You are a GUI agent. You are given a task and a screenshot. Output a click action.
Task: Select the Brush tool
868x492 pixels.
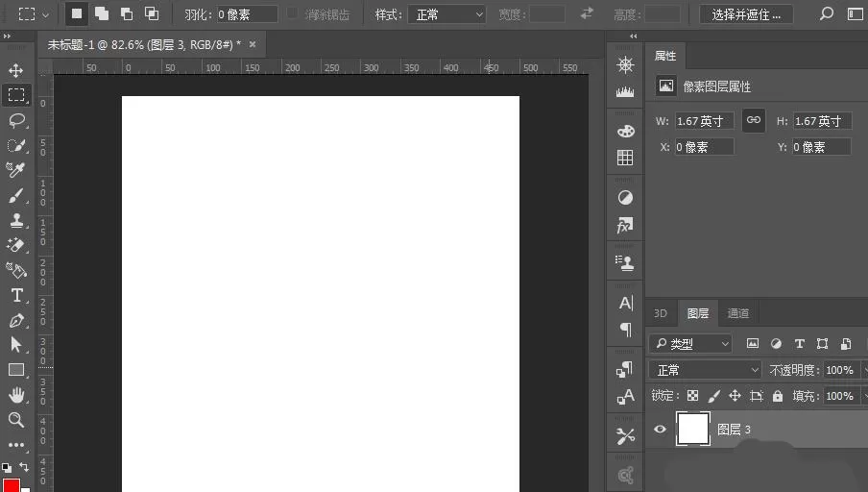(x=16, y=196)
